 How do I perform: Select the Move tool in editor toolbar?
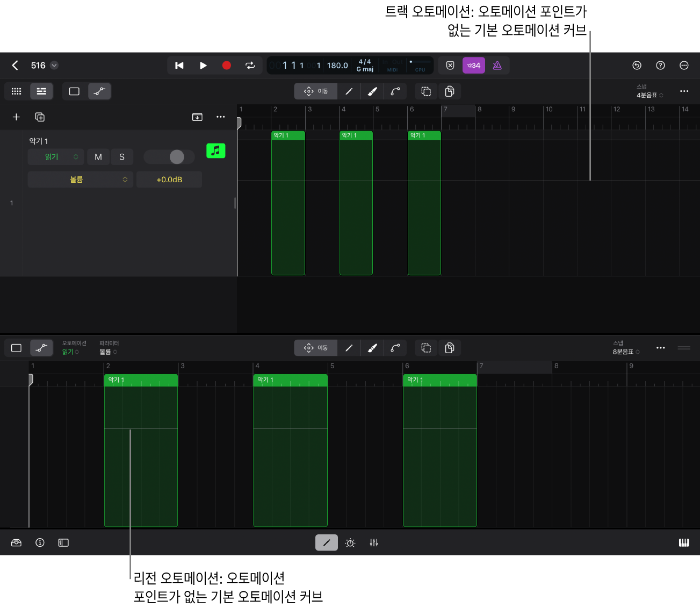[316, 348]
